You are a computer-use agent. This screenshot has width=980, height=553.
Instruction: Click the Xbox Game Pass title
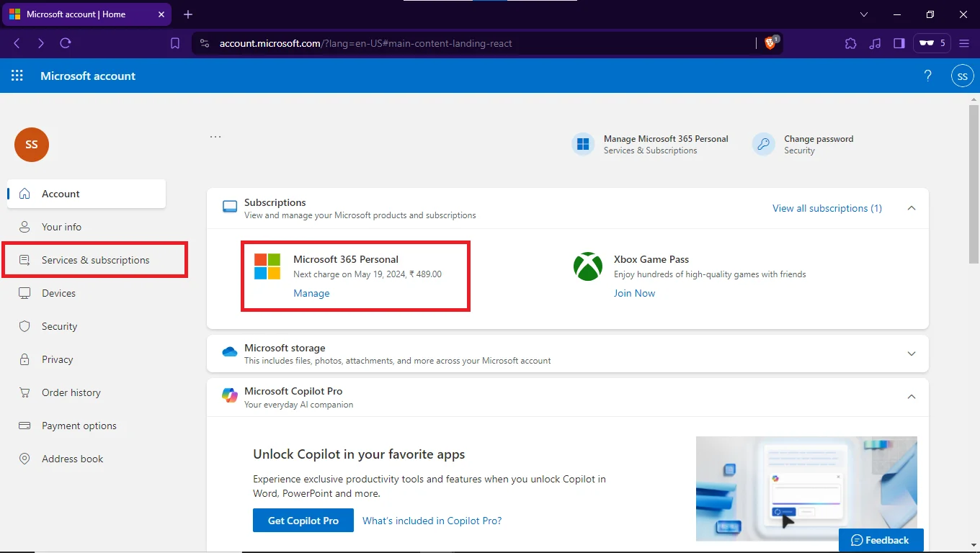tap(651, 259)
